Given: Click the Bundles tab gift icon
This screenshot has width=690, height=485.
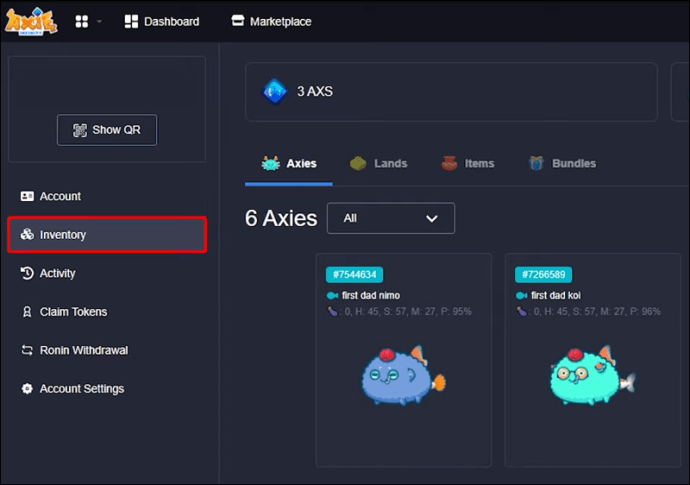Looking at the screenshot, I should (x=536, y=163).
